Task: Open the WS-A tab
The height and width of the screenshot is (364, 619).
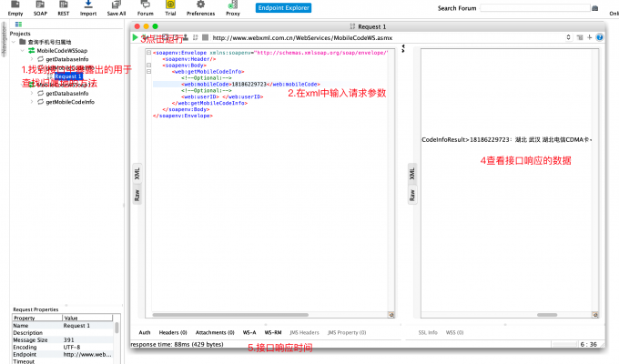Action: [x=249, y=332]
